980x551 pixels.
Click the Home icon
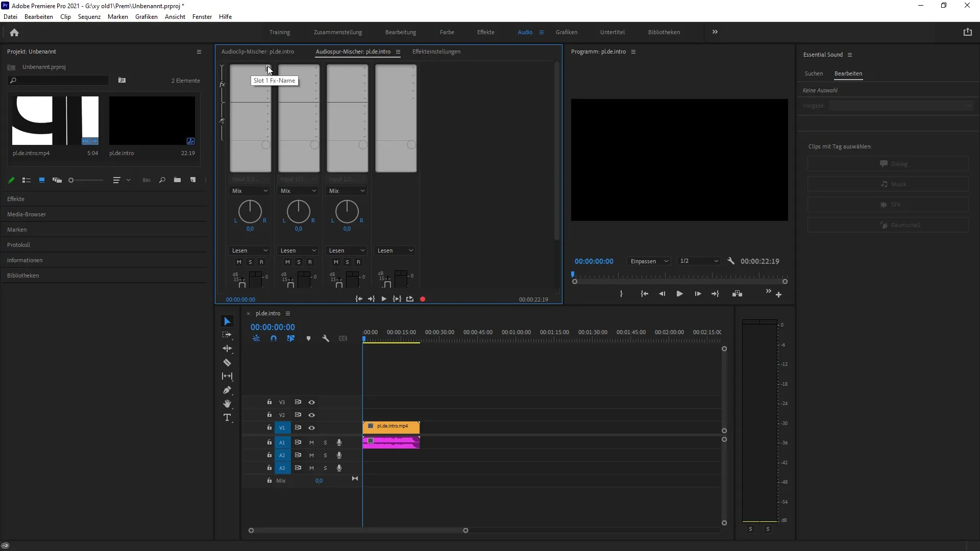pos(14,33)
